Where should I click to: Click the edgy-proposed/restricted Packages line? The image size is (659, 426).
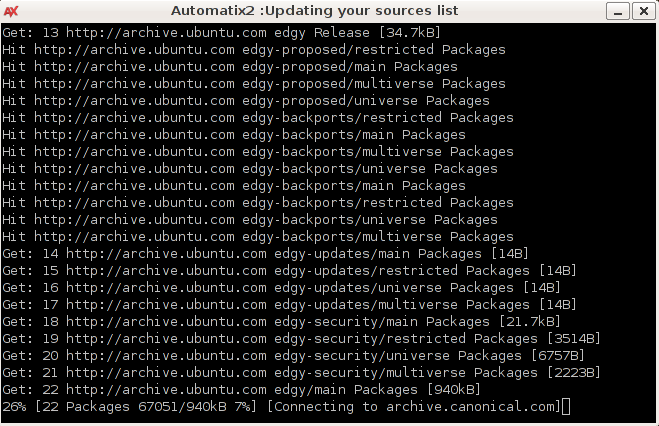(x=253, y=49)
